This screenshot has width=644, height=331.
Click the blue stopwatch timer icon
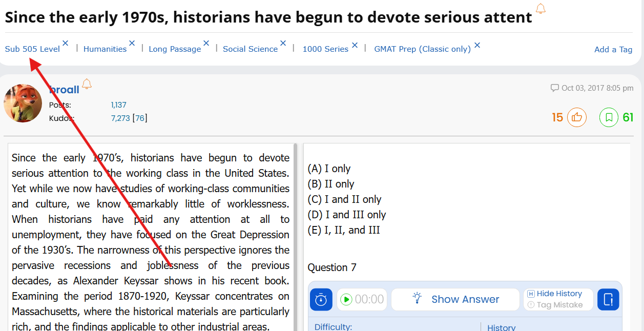click(x=321, y=299)
